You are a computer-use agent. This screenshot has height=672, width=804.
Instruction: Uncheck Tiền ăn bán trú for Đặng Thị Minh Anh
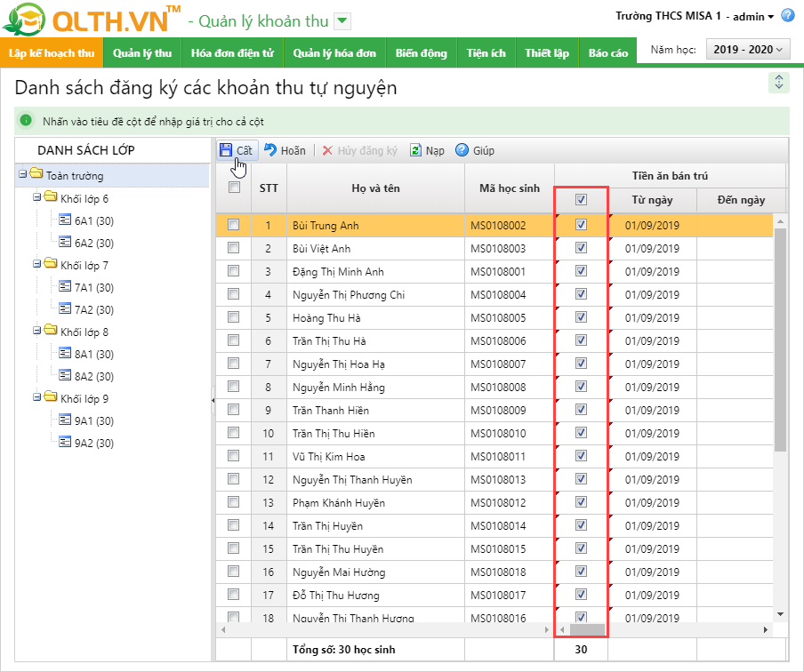click(x=581, y=270)
